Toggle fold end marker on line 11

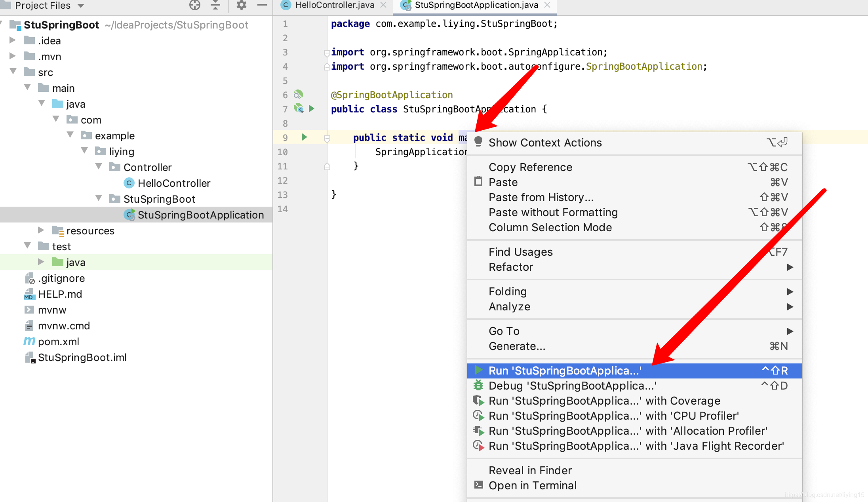(327, 166)
